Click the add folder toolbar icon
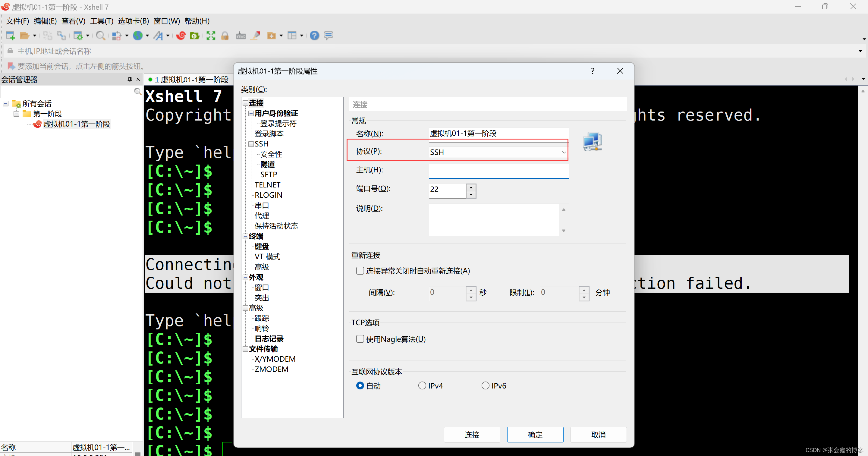 pos(272,35)
